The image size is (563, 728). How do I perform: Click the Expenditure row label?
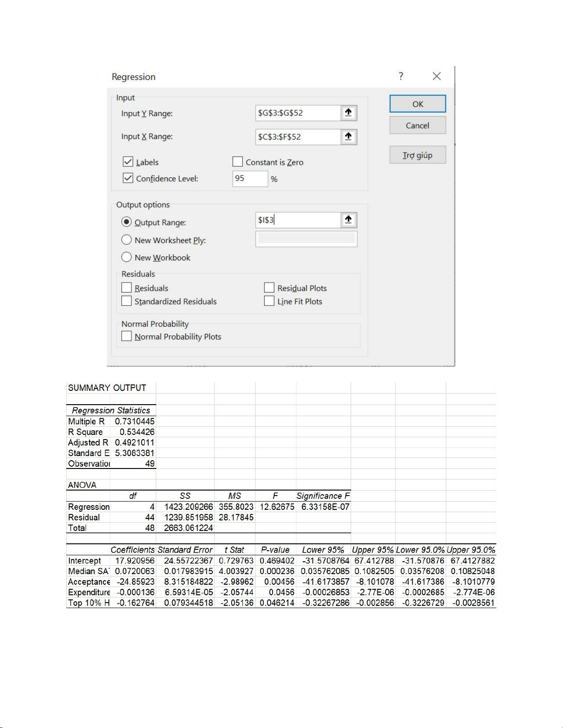tap(88, 593)
